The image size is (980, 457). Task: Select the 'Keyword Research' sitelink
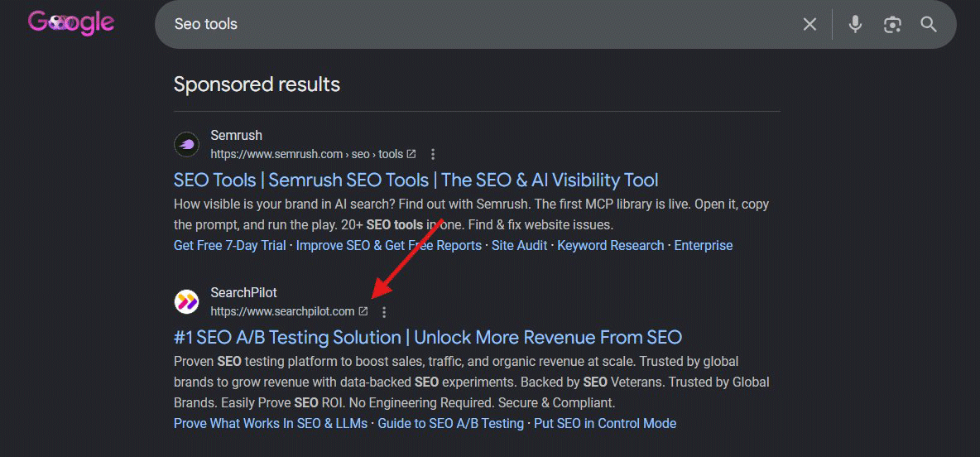[611, 246]
